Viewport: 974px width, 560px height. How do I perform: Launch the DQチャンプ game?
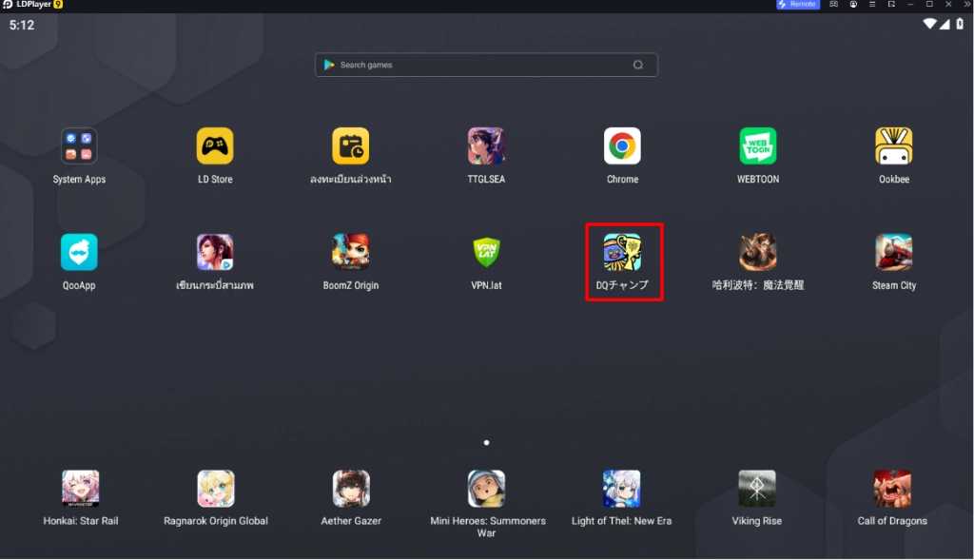[622, 252]
